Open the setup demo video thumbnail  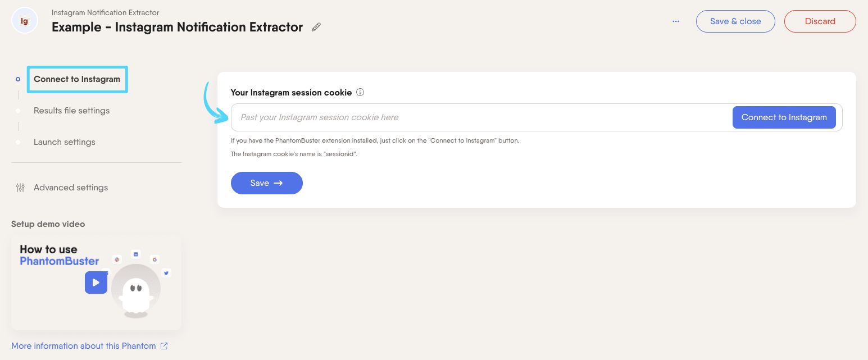[x=96, y=282]
